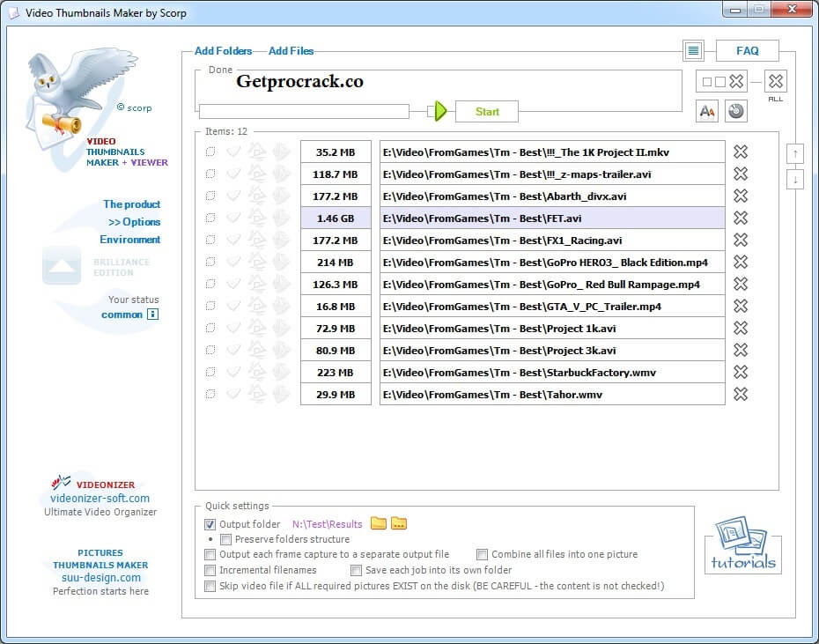The width and height of the screenshot is (819, 644).
Task: Remove the z-maps-trailer.avi entry
Action: (x=740, y=174)
